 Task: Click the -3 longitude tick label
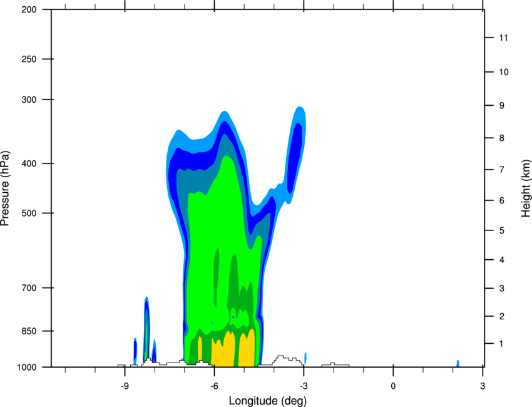click(x=304, y=386)
